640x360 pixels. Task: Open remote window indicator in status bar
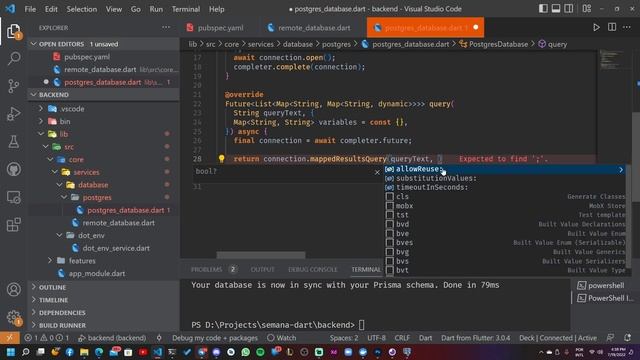coord(9,338)
